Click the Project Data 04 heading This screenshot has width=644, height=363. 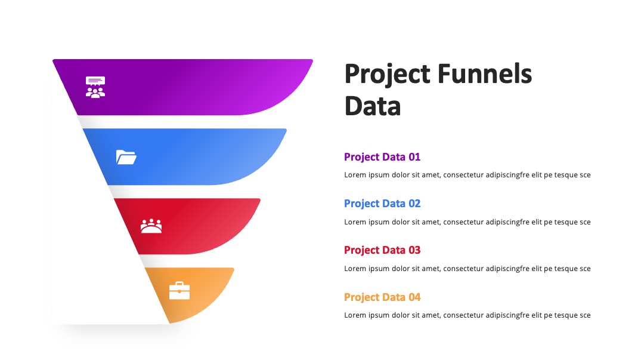tap(382, 297)
